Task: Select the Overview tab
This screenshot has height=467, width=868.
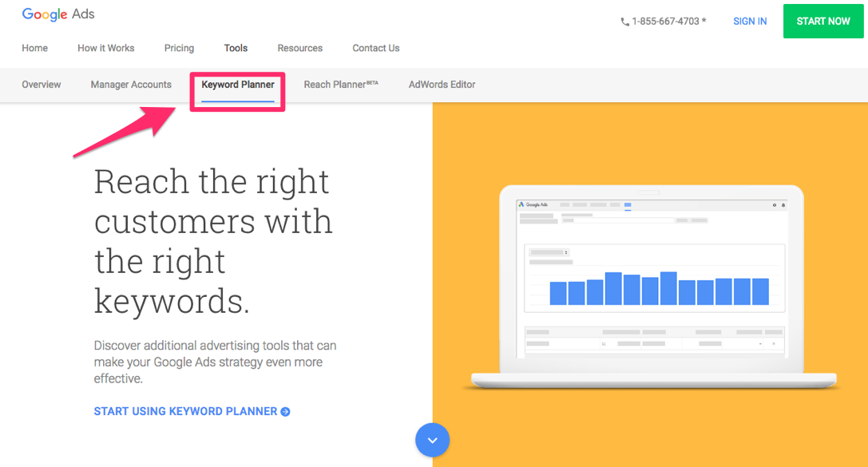Action: pyautogui.click(x=41, y=85)
